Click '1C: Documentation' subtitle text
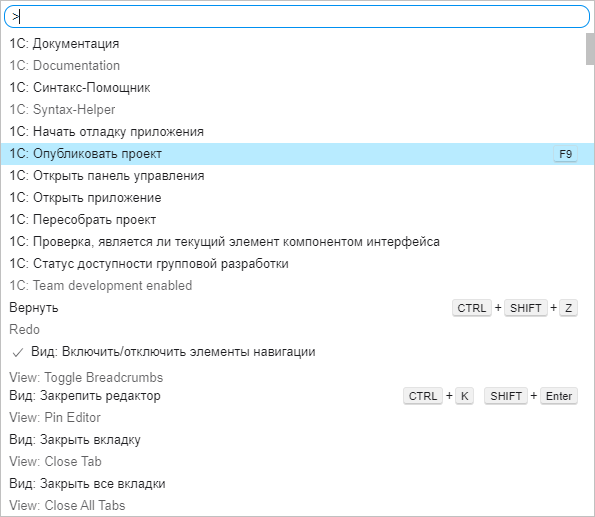 65,66
